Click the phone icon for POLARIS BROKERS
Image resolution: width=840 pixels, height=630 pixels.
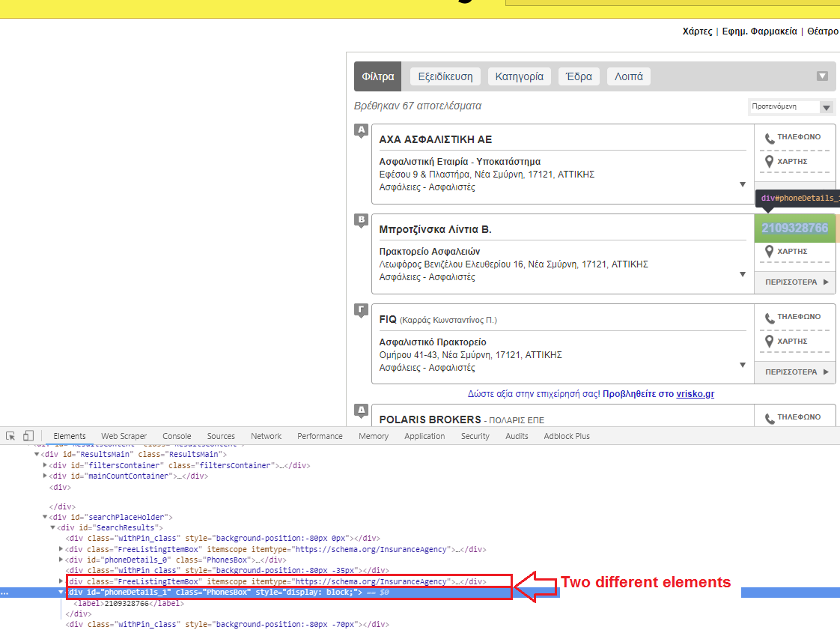[769, 418]
